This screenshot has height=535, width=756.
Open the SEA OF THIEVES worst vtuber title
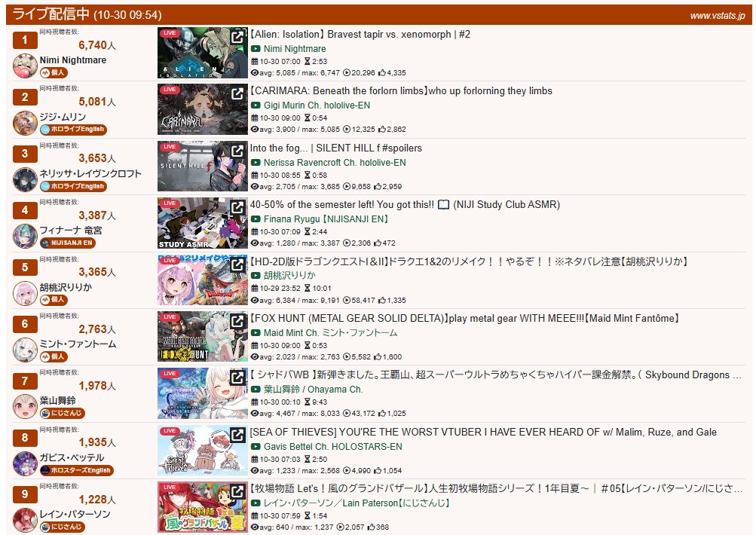click(483, 432)
